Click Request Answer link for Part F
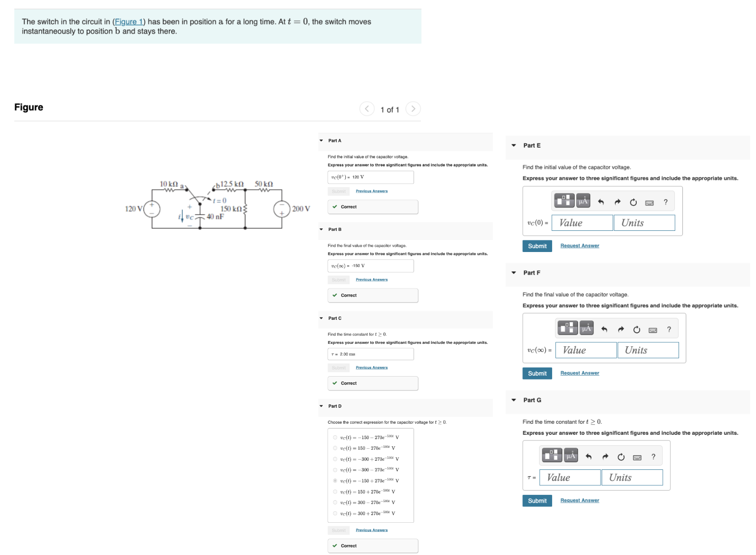 [x=580, y=373]
